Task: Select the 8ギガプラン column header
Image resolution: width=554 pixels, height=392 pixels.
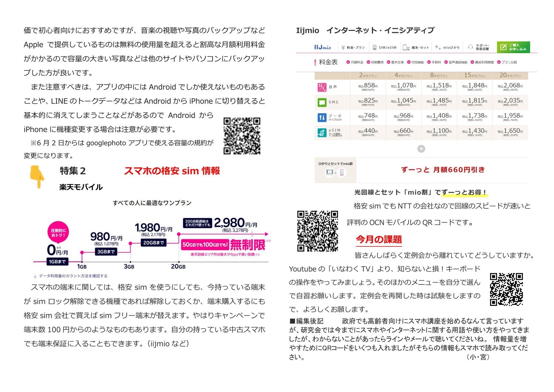Action: point(439,75)
